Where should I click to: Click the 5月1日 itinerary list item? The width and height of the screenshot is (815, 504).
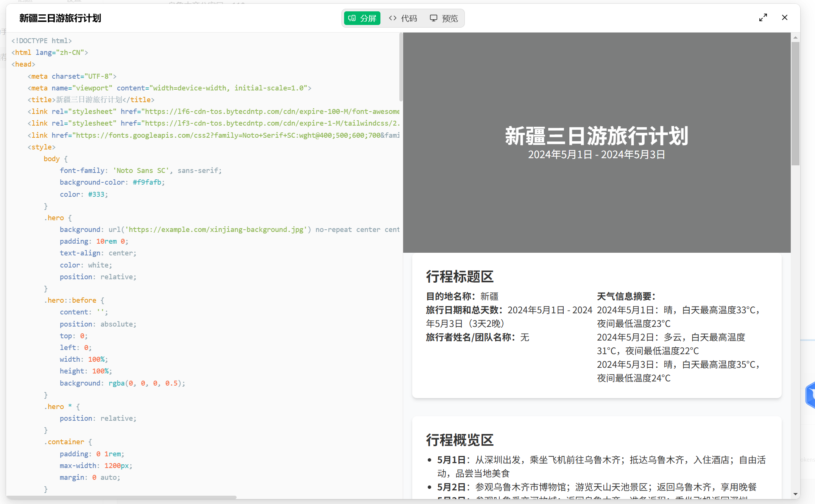601,467
